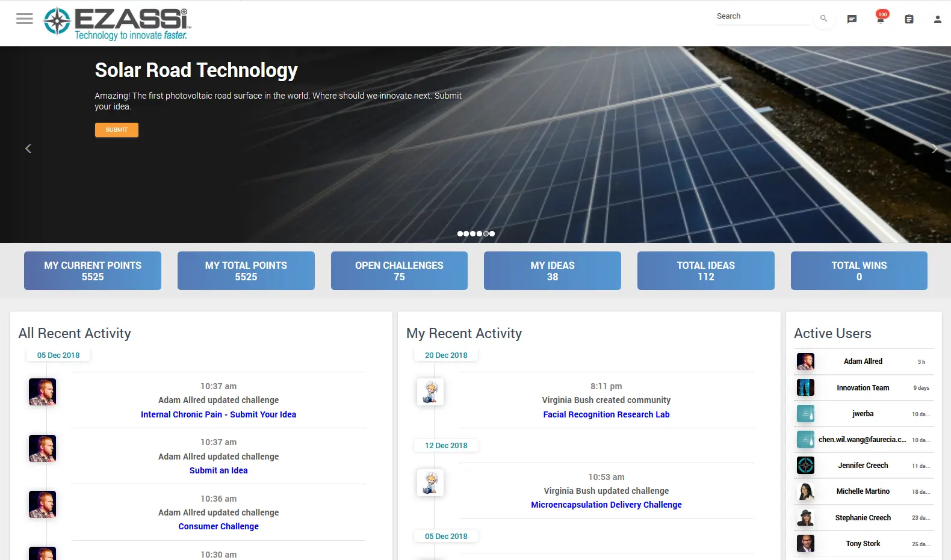Click the Active Users heading

pyautogui.click(x=832, y=333)
